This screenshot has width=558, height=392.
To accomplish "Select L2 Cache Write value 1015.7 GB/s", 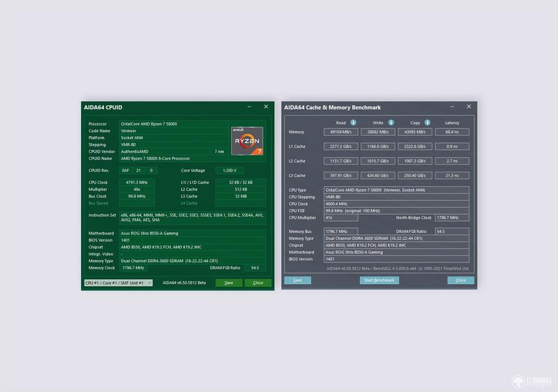I will coord(377,161).
